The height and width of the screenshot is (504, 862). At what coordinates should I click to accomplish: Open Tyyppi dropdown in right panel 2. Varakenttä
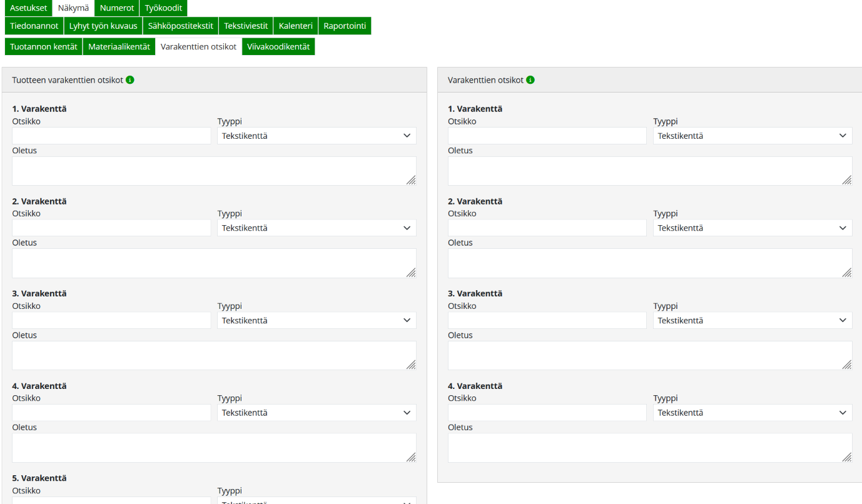pyautogui.click(x=753, y=228)
